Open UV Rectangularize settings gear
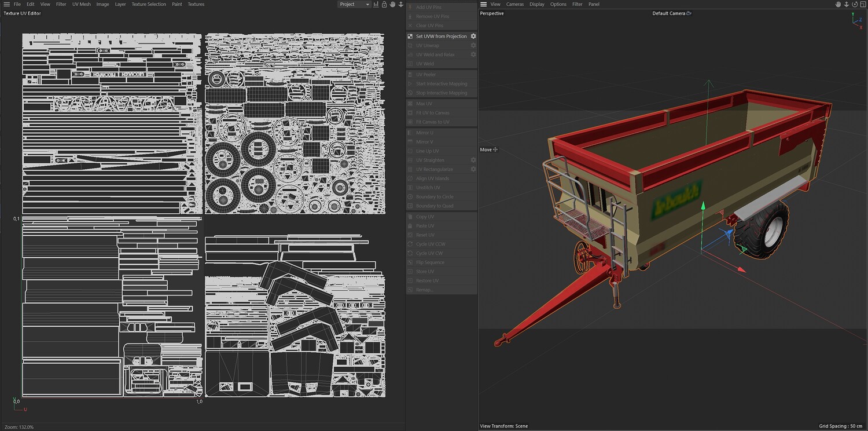Viewport: 868px width, 431px height. coord(473,169)
